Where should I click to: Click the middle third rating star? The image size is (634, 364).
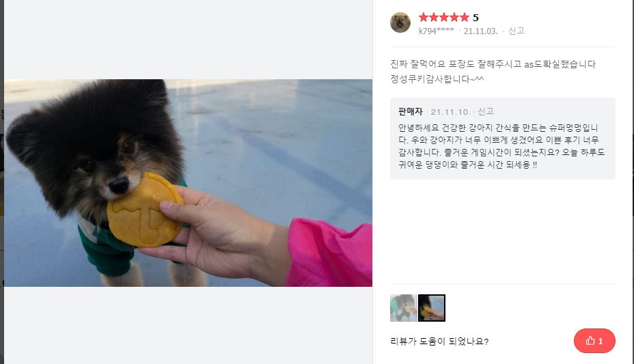pos(444,17)
